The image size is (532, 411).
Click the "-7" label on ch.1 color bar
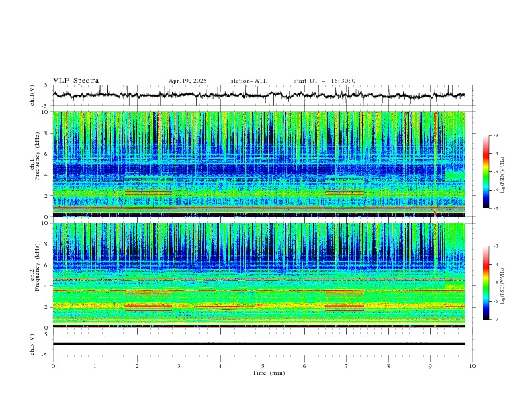coord(496,208)
